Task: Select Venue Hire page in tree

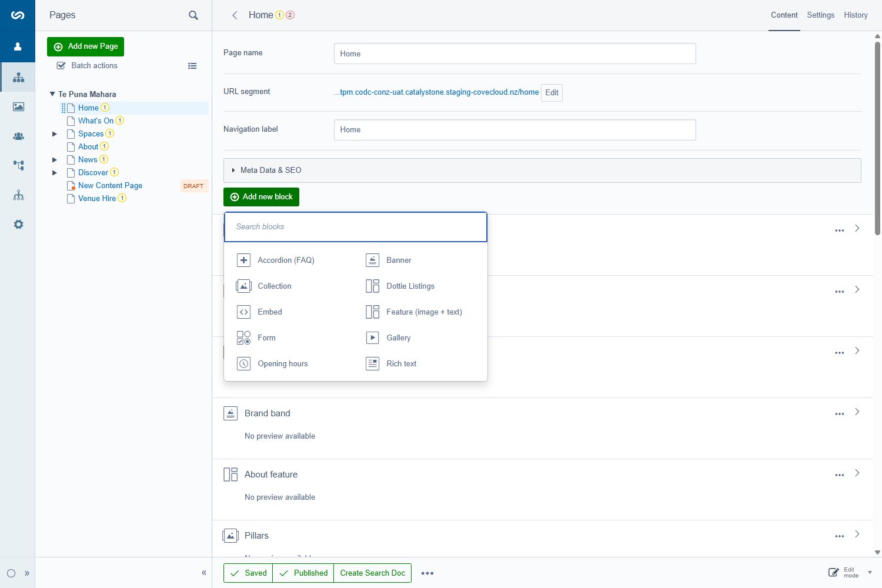Action: (x=97, y=198)
